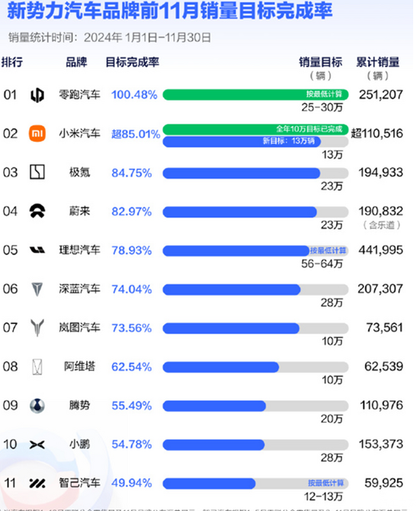Click the progress bar for 小鹏
Viewport: 420px width, 511px height.
click(255, 445)
